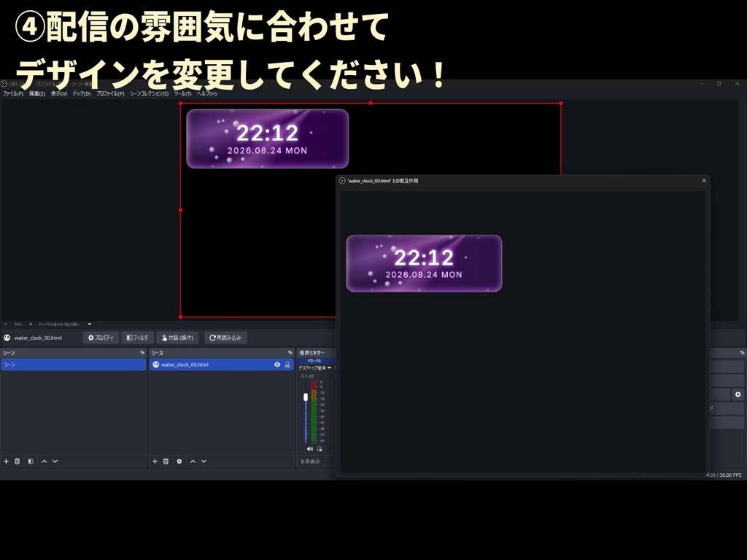Toggle lock icon of water_clock_00.html source
The image size is (747, 560).
[287, 365]
